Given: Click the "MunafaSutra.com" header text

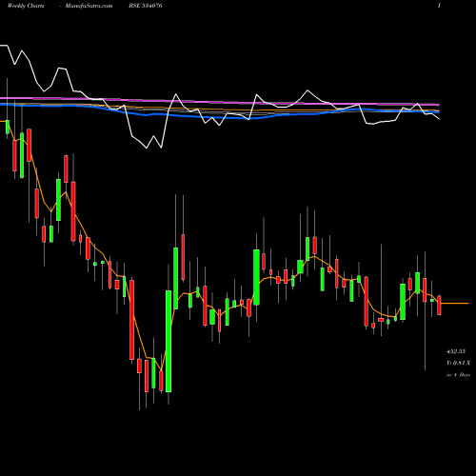Looking at the screenshot, I should pos(89,6).
